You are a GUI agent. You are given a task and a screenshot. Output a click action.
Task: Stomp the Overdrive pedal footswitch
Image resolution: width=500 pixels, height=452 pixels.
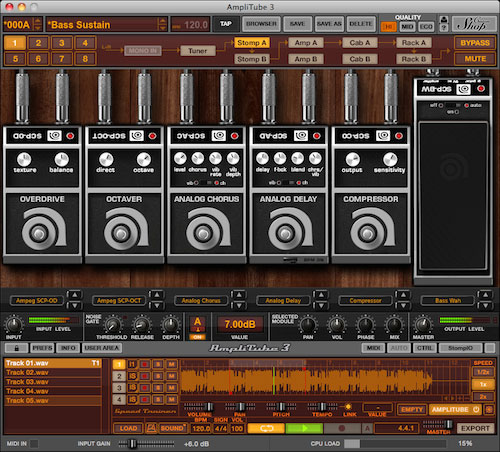pyautogui.click(x=38, y=233)
